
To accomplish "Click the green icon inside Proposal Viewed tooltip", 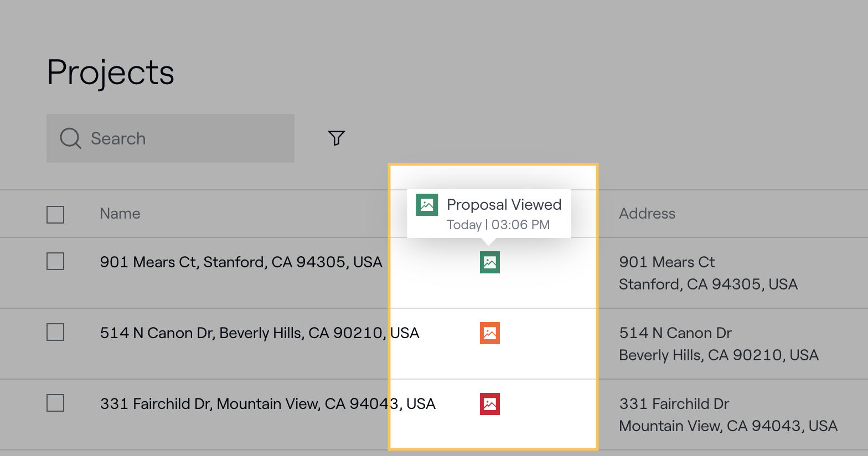I will click(427, 205).
